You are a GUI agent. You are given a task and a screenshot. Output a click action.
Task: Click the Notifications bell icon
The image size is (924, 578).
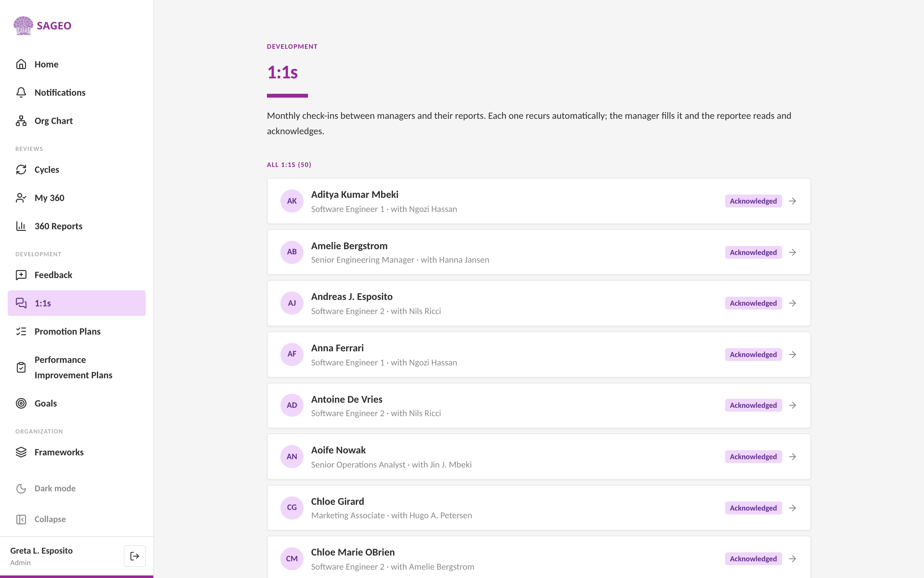tap(21, 92)
